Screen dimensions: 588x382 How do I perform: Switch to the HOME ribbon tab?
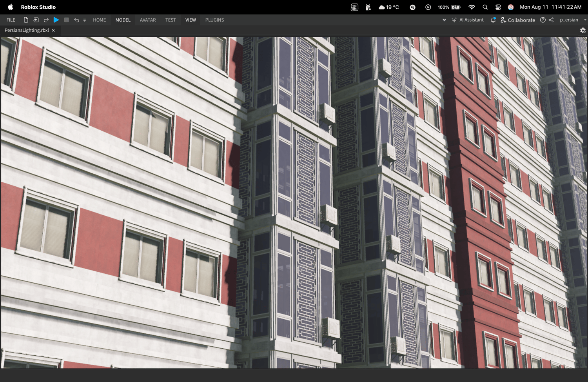click(100, 20)
